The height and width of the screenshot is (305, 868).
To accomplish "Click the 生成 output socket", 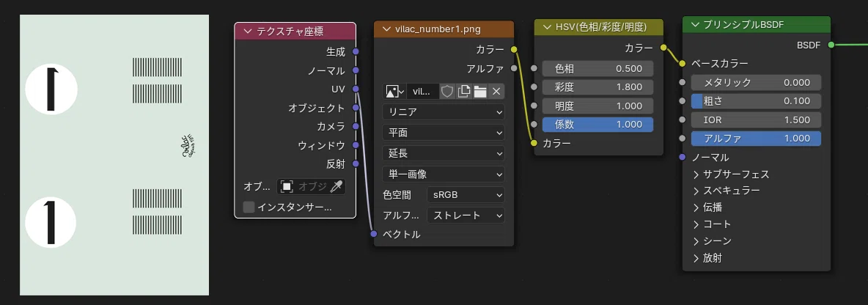I will pyautogui.click(x=356, y=51).
